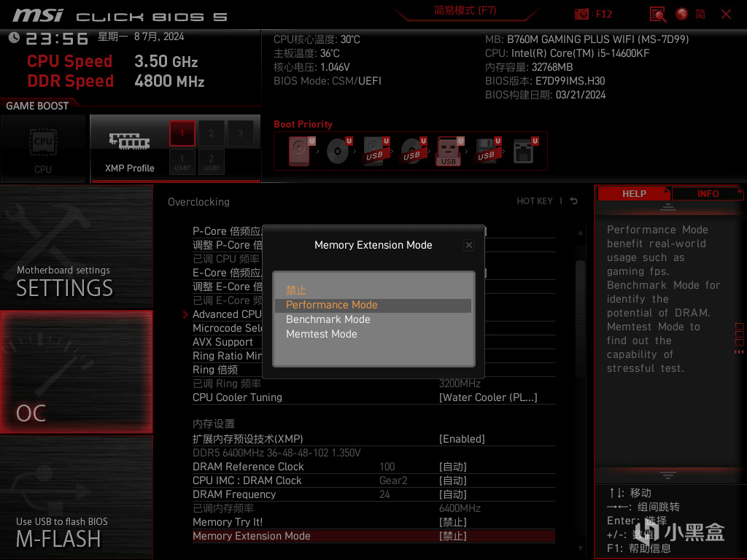The height and width of the screenshot is (560, 747).
Task: Click the back arrow beside HOT KEY
Action: [x=573, y=201]
